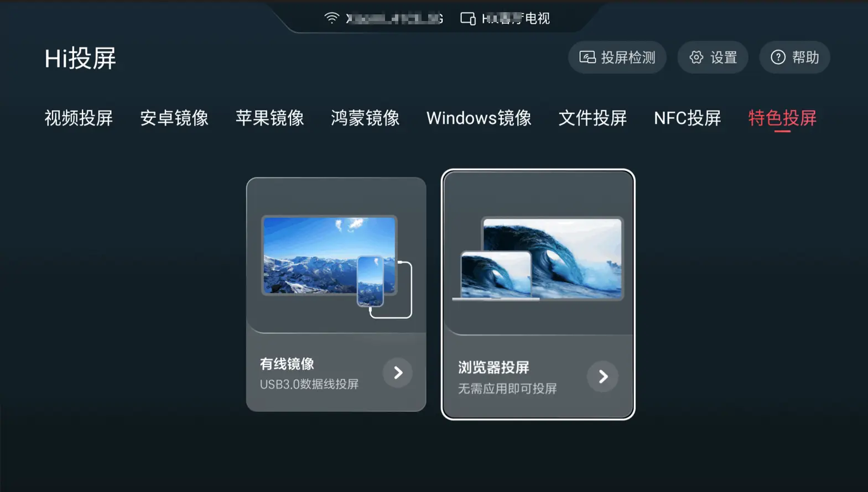Switch to the 安卓镜像 tab
Screen dimensions: 868x492
point(174,118)
